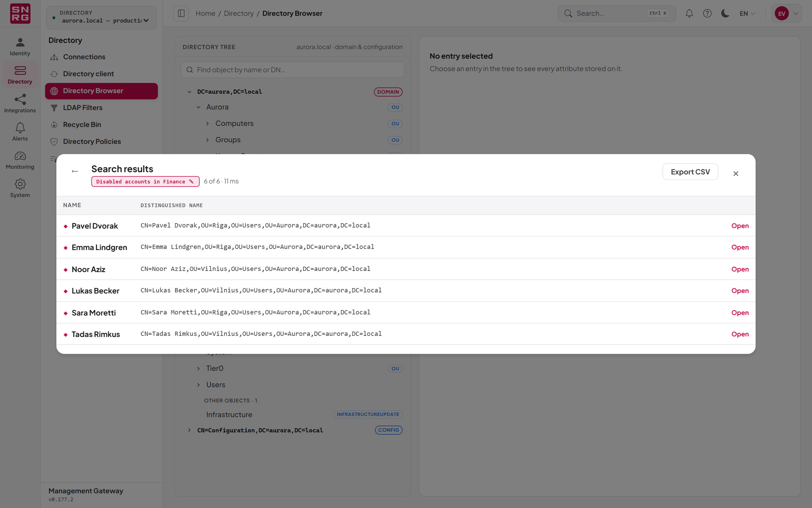
Task: Export results as CSV
Action: click(690, 172)
